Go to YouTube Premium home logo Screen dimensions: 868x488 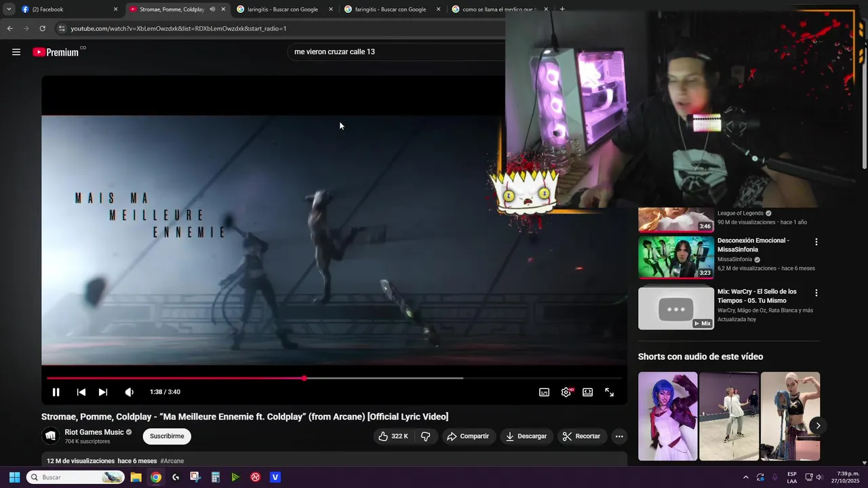coord(56,52)
